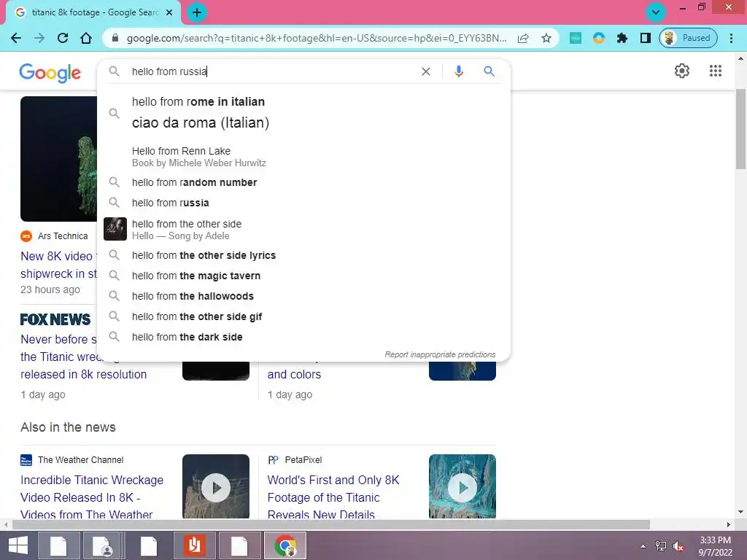
Task: Play the PetaPixel video thumbnail
Action: (462, 486)
